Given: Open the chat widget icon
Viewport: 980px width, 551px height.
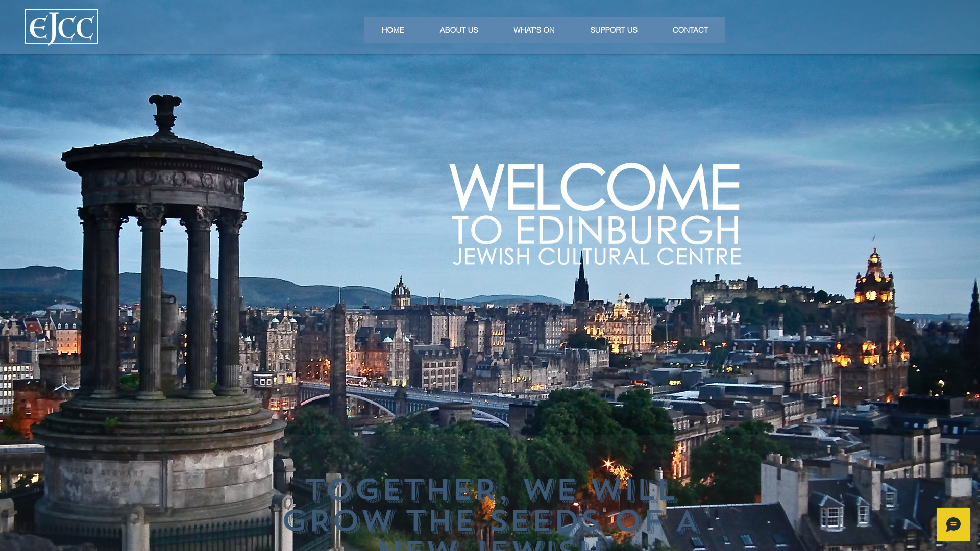Looking at the screenshot, I should tap(953, 524).
